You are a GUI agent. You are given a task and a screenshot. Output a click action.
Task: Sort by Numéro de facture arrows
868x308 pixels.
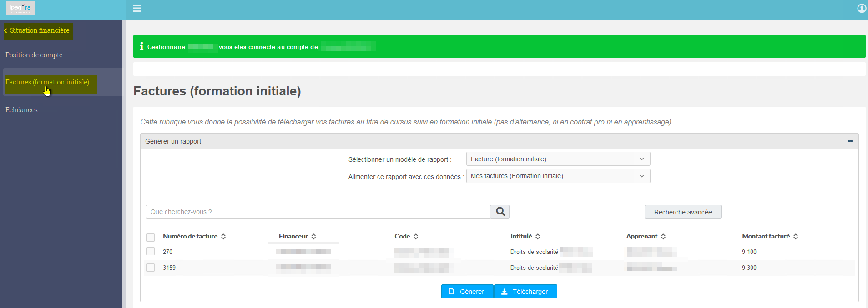[x=223, y=237]
